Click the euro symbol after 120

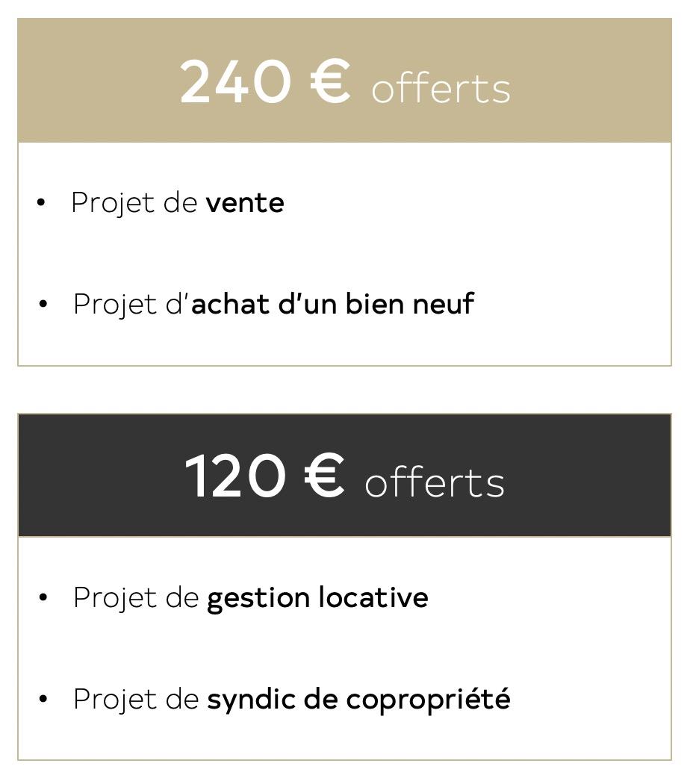click(x=325, y=476)
